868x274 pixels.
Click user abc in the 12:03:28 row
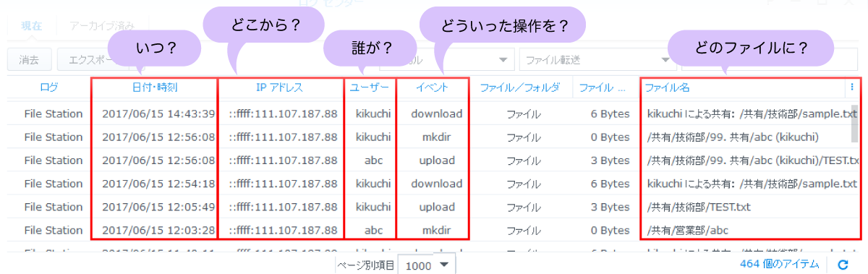pos(373,230)
